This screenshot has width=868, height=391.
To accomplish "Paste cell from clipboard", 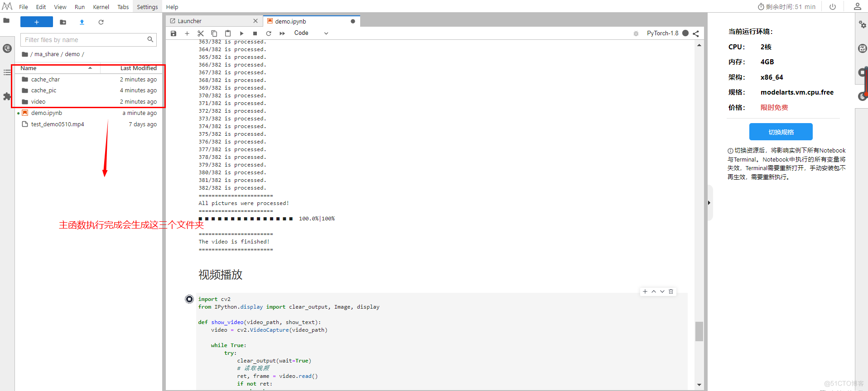I will (228, 33).
